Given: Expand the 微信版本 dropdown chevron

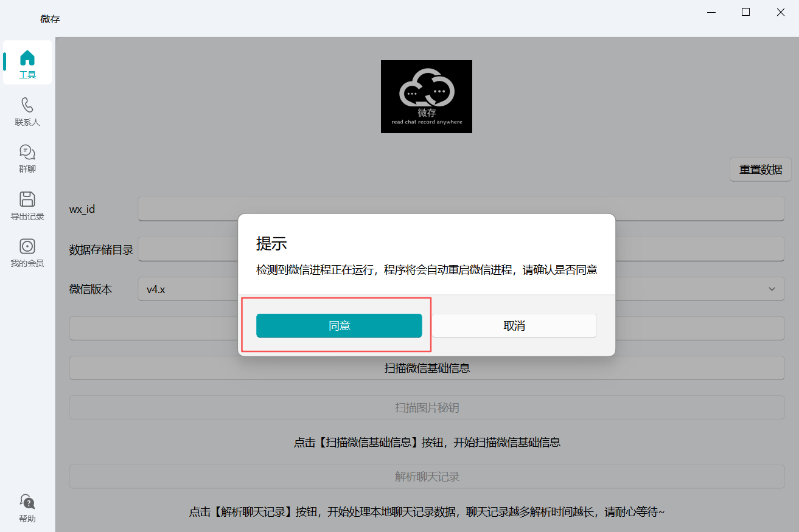Looking at the screenshot, I should pyautogui.click(x=772, y=289).
